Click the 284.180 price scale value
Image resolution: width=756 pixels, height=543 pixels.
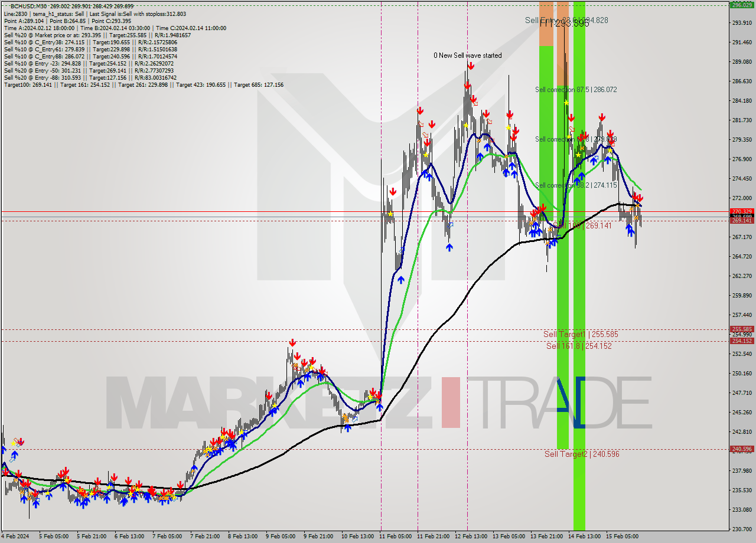click(x=742, y=100)
